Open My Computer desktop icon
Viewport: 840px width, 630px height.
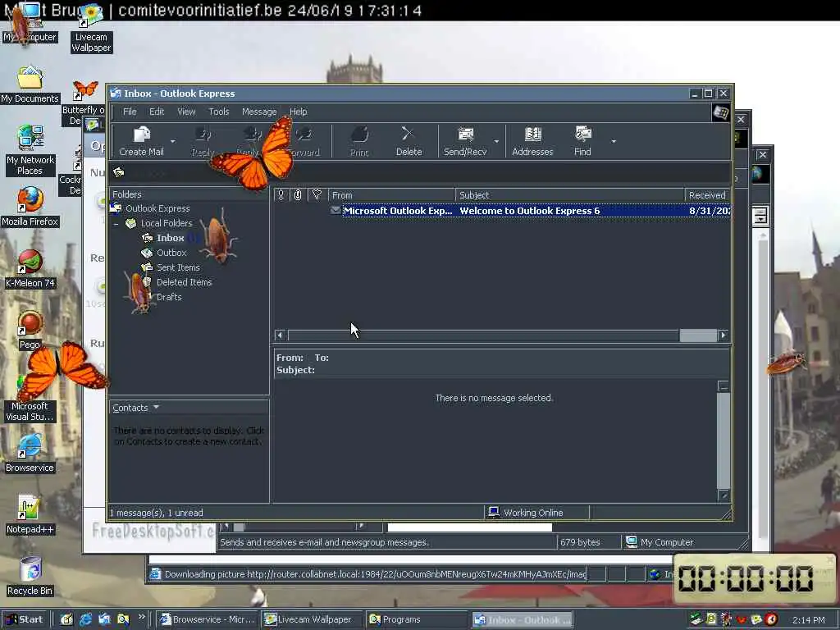pyautogui.click(x=30, y=24)
